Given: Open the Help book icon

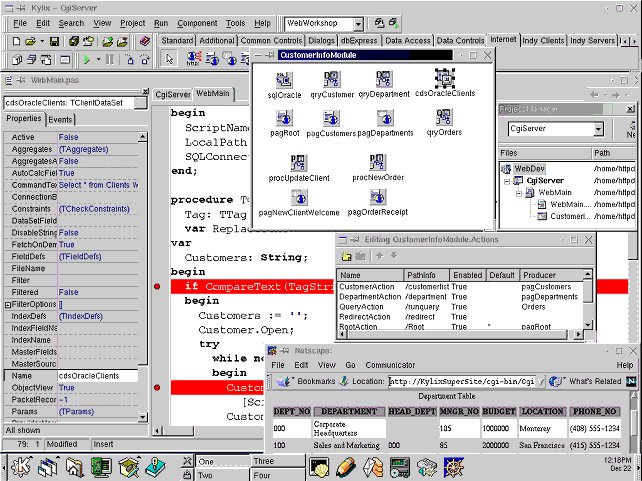Looking at the screenshot, I should [145, 41].
